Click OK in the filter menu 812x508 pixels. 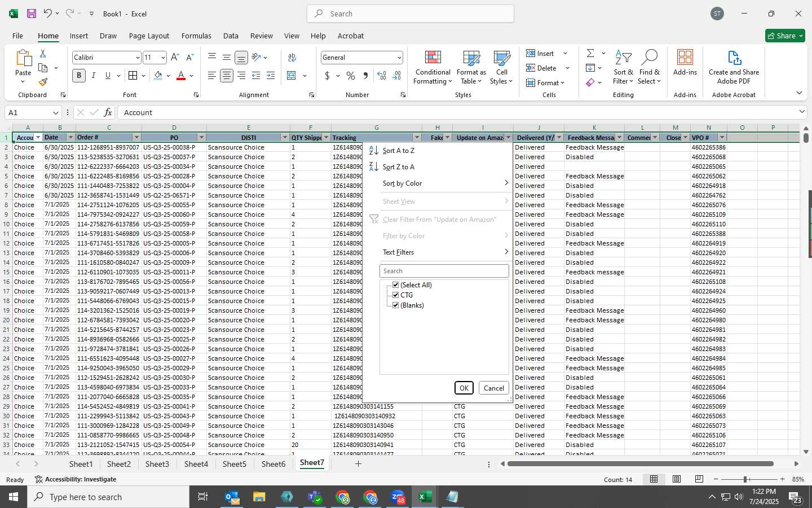[x=464, y=388]
